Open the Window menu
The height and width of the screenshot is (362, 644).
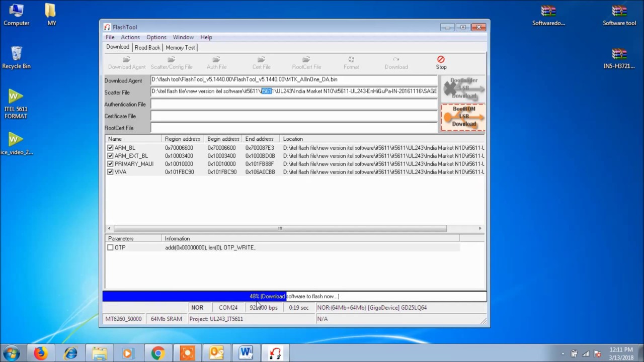point(183,37)
